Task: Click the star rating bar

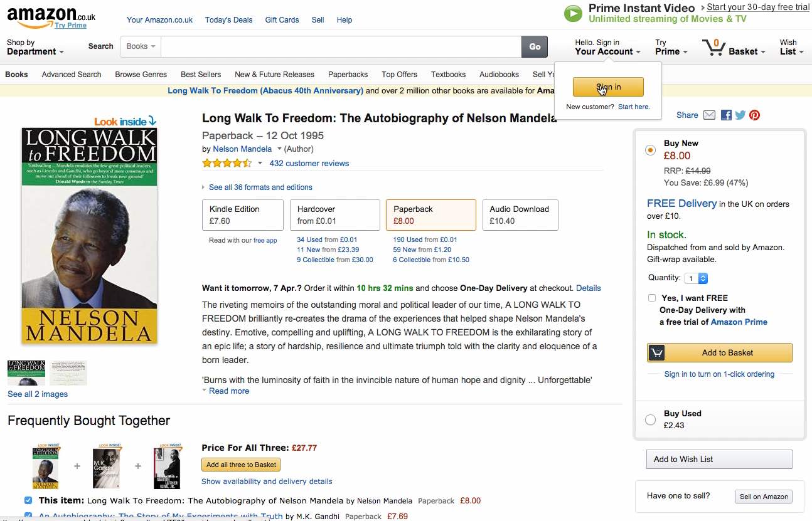Action: pyautogui.click(x=227, y=164)
